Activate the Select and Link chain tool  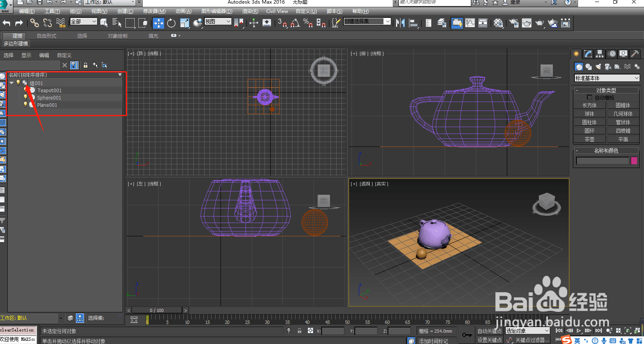(x=34, y=23)
